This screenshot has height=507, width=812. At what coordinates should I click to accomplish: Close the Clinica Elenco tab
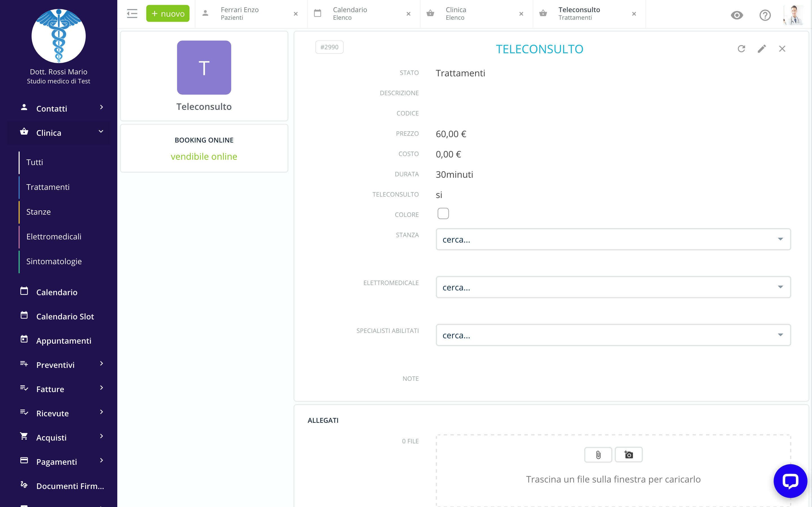[521, 14]
